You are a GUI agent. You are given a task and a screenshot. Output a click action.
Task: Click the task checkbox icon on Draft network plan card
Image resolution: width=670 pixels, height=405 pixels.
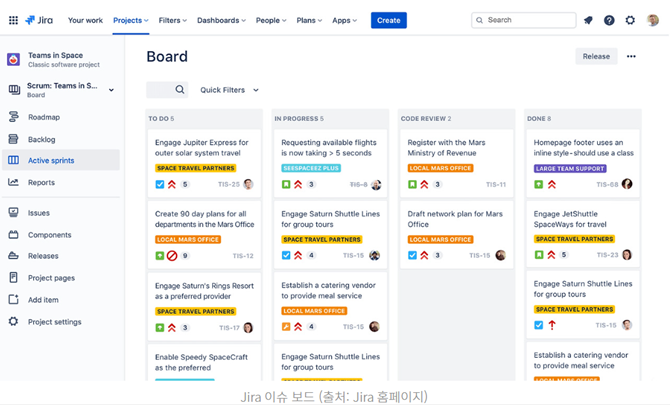(412, 255)
